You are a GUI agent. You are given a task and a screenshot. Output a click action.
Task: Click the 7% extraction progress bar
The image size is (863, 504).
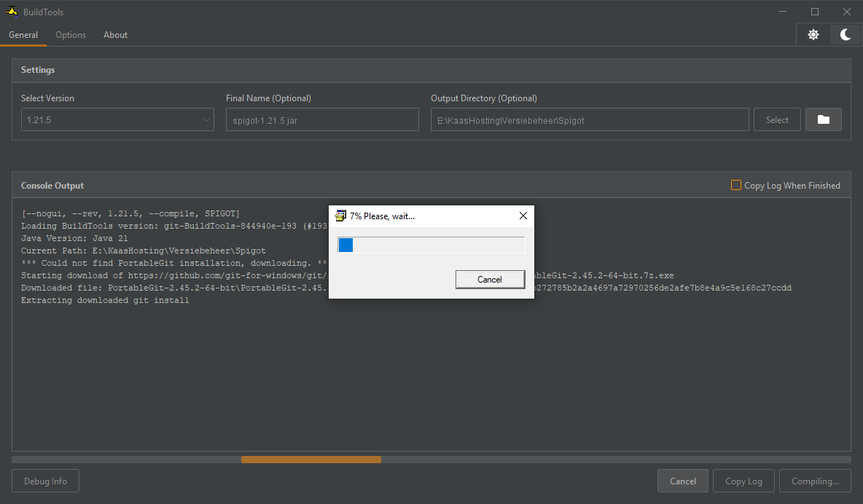coord(431,245)
